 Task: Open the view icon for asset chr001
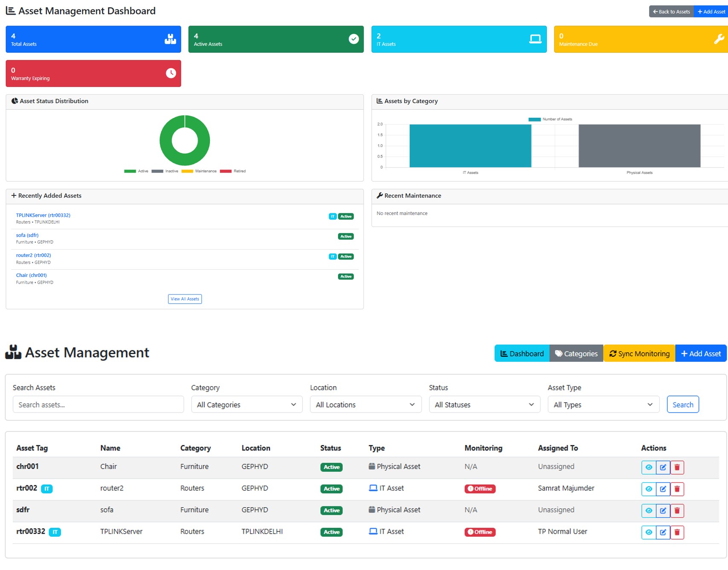[x=648, y=467]
